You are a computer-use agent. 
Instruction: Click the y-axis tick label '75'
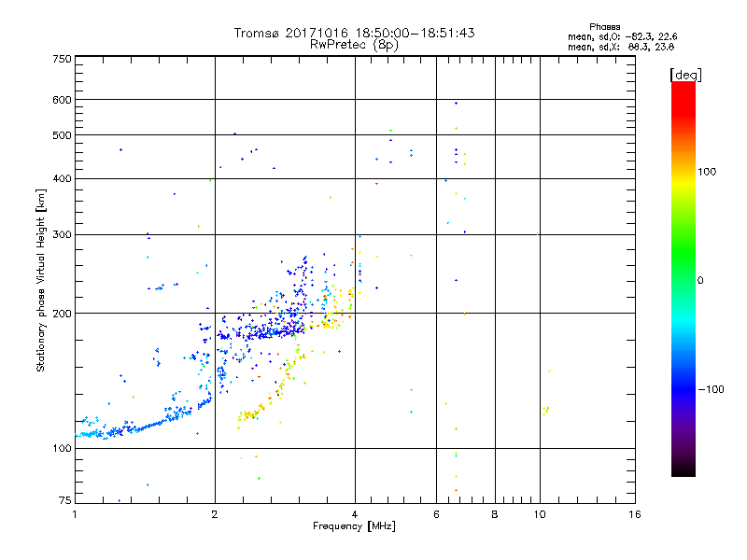click(65, 500)
